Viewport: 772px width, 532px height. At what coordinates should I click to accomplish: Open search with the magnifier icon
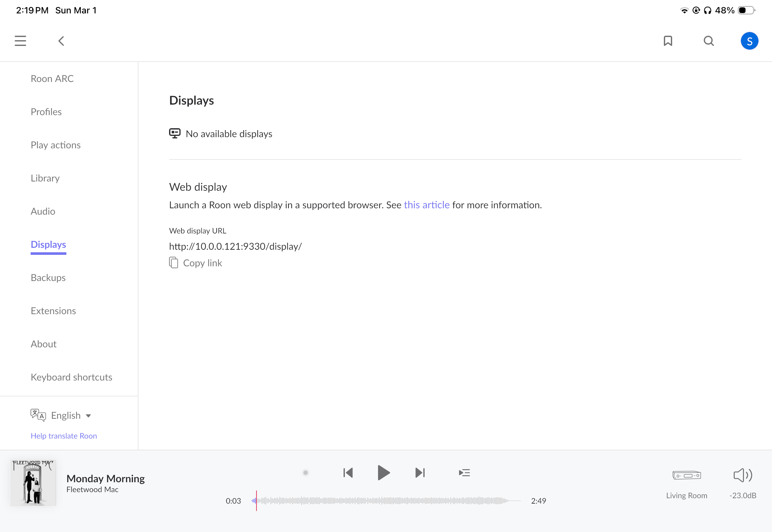tap(709, 41)
